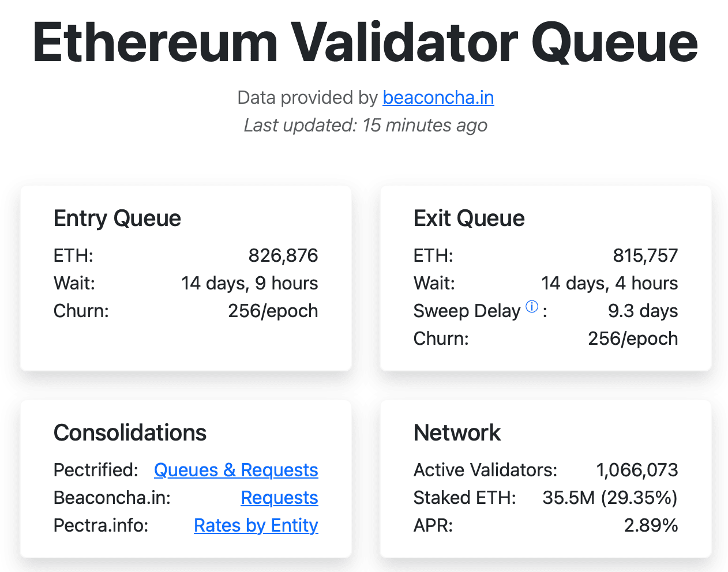This screenshot has height=572, width=728.
Task: Select the Exit Queue ETH value 815,757
Action: point(646,255)
